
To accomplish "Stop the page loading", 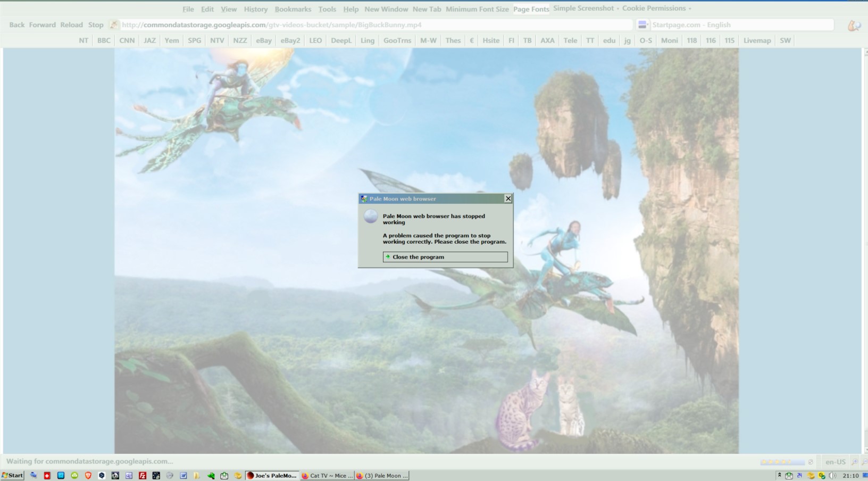I will coord(96,25).
